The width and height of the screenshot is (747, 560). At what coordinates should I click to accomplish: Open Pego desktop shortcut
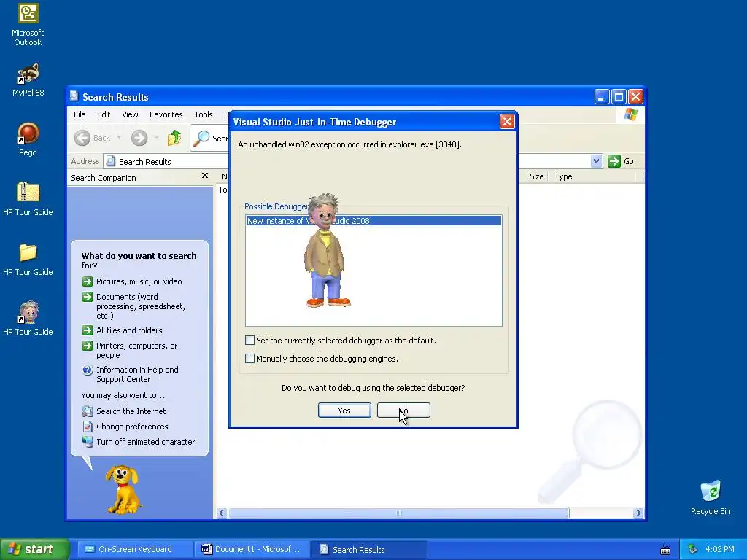coord(28,139)
